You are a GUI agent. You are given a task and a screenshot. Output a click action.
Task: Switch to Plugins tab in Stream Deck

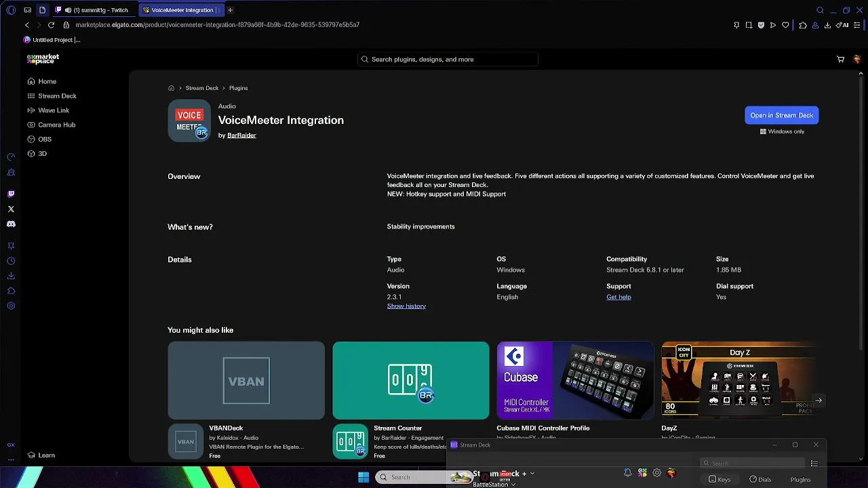click(x=800, y=479)
